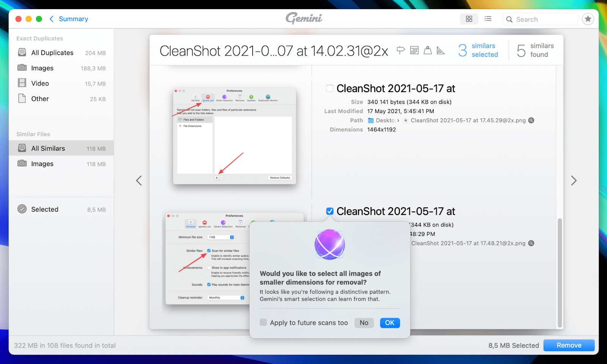Switch to grid view icon
The width and height of the screenshot is (607, 364).
click(469, 19)
